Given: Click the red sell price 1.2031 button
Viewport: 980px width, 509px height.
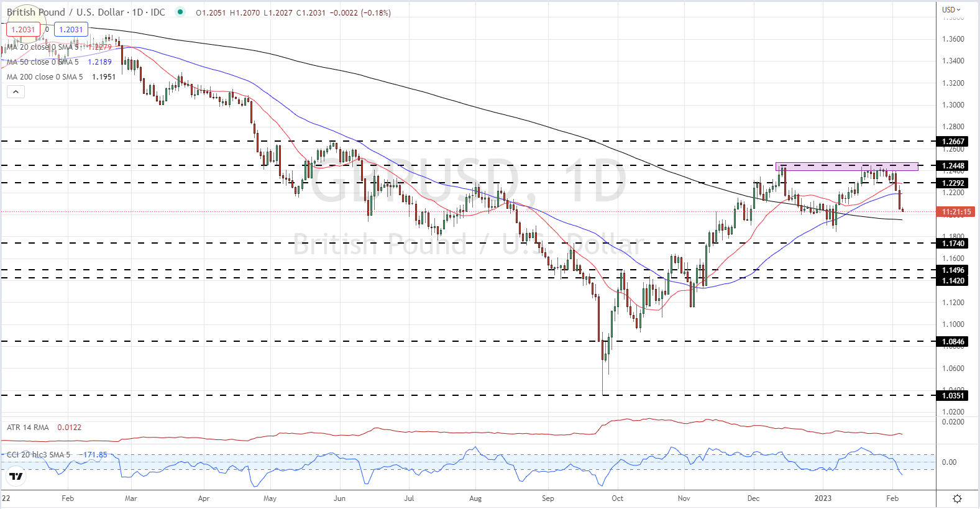Looking at the screenshot, I should 24,29.
